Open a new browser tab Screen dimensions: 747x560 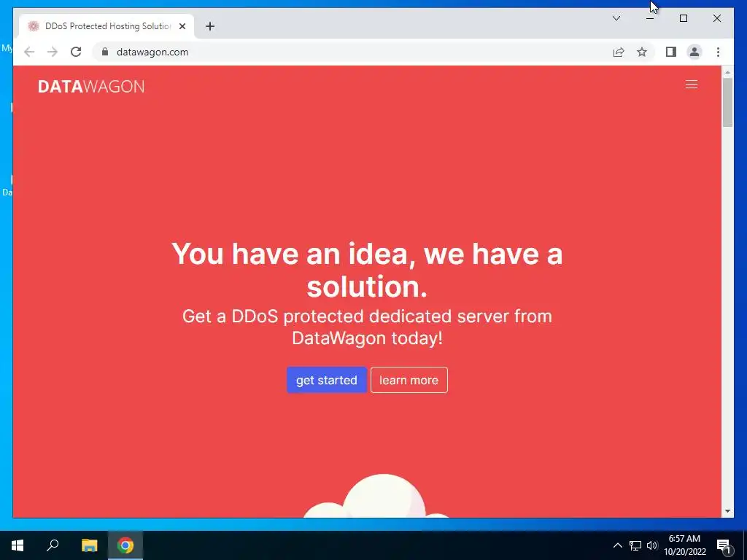click(210, 26)
